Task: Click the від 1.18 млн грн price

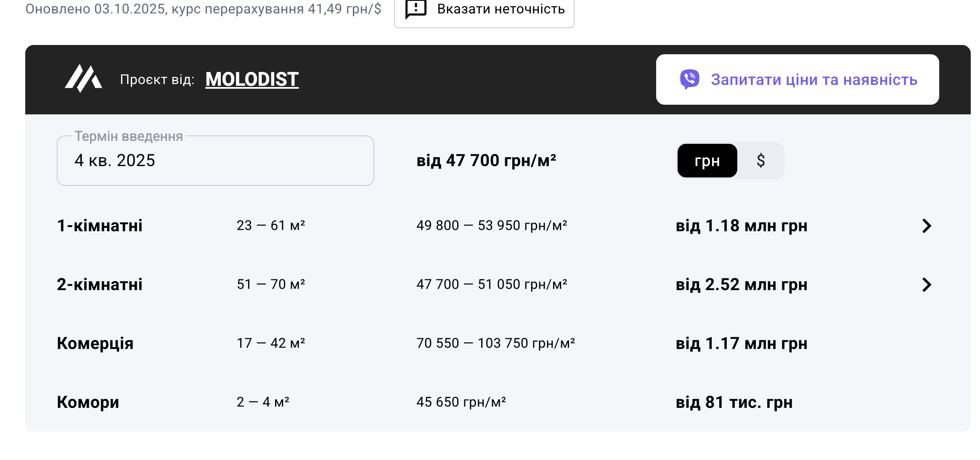Action: [x=742, y=226]
